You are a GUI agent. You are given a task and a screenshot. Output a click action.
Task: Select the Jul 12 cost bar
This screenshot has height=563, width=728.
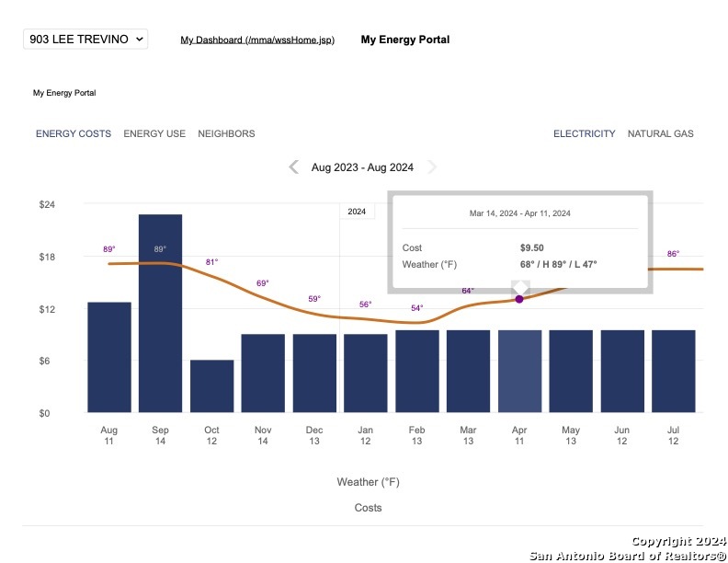[673, 371]
